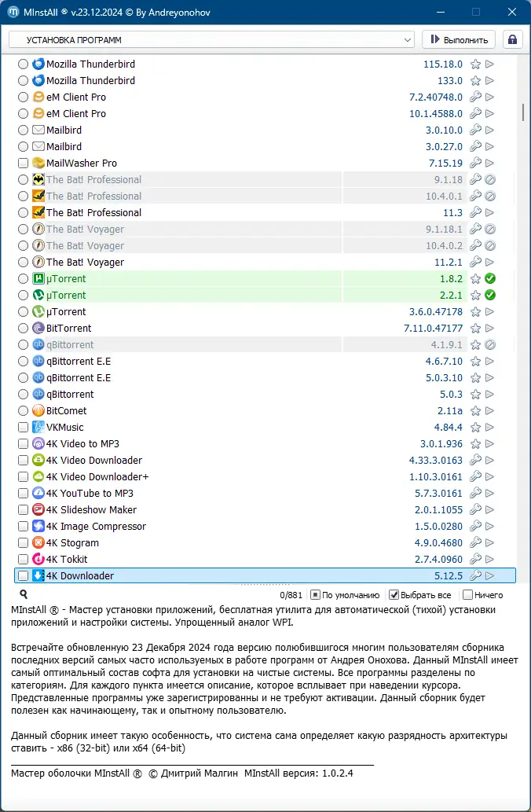Click star icon for Mozilla Thunderbird 115.18.0

pos(475,64)
